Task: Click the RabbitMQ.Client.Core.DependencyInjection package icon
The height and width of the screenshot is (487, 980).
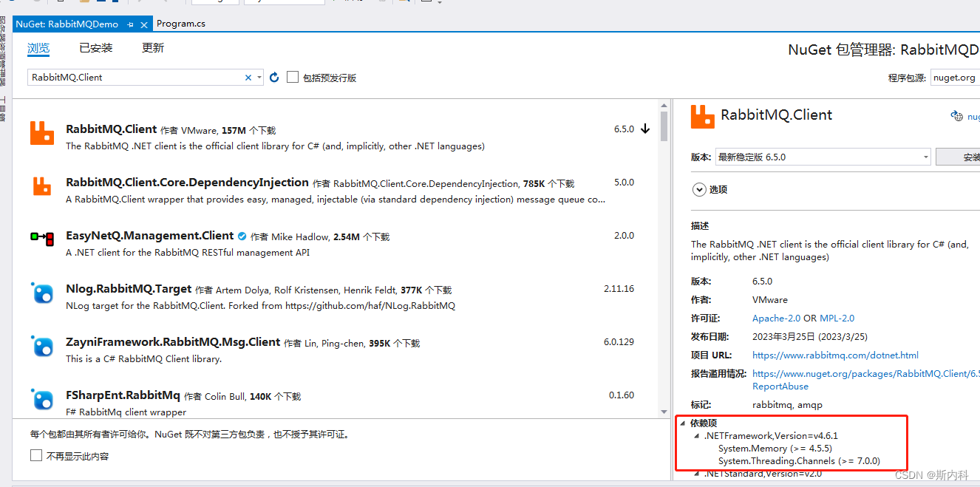Action: point(42,186)
